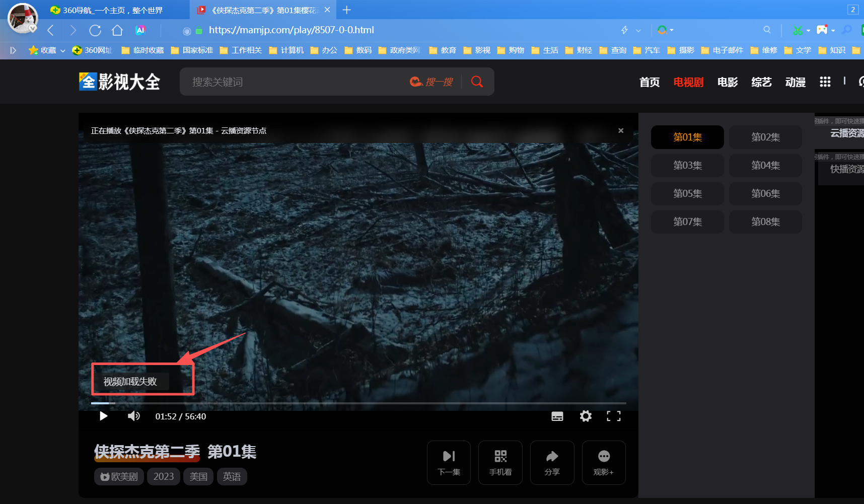Select episode 第05集
Viewport: 864px width, 504px height.
pyautogui.click(x=687, y=193)
